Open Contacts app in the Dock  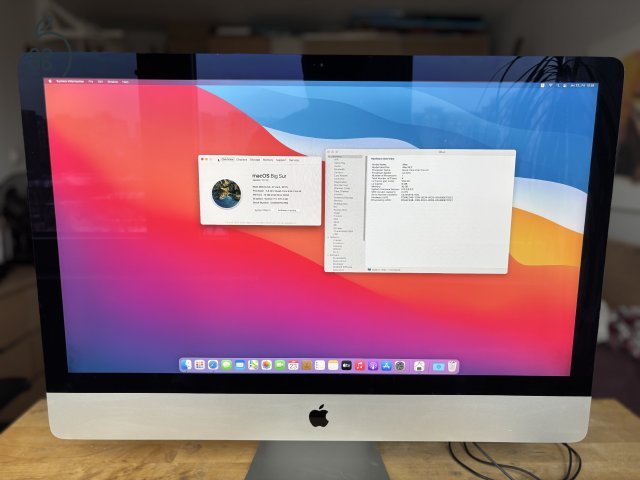(307, 365)
